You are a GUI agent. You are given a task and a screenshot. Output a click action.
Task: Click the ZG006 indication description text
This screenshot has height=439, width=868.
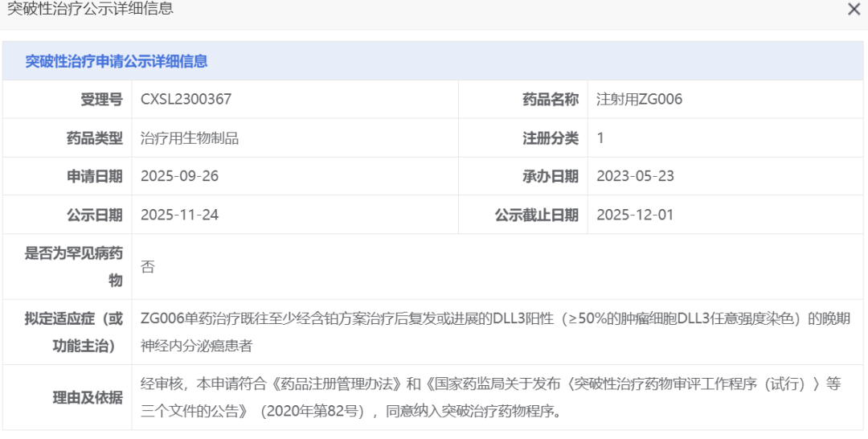point(495,333)
